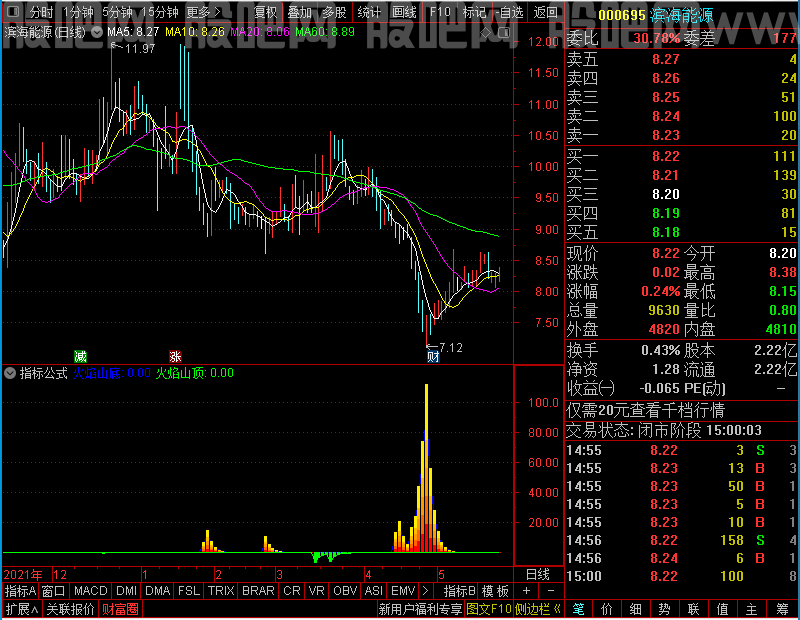Image resolution: width=800 pixels, height=620 pixels.
Task: Click the 买一 price 8.22
Action: click(666, 156)
